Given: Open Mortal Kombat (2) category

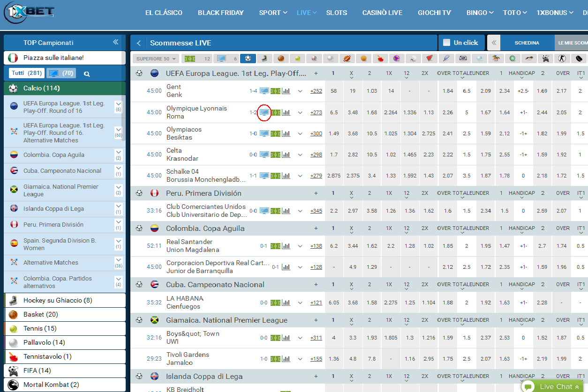Looking at the screenshot, I should (x=65, y=385).
